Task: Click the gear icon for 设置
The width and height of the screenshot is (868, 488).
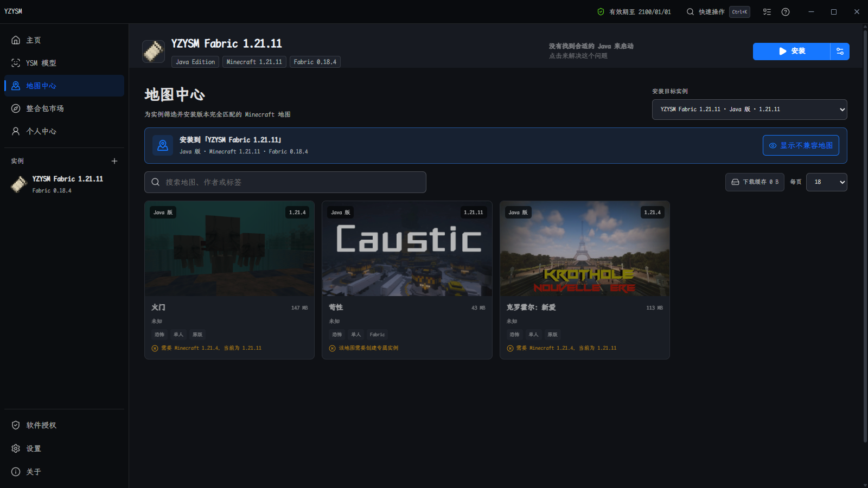Action: pos(16,448)
